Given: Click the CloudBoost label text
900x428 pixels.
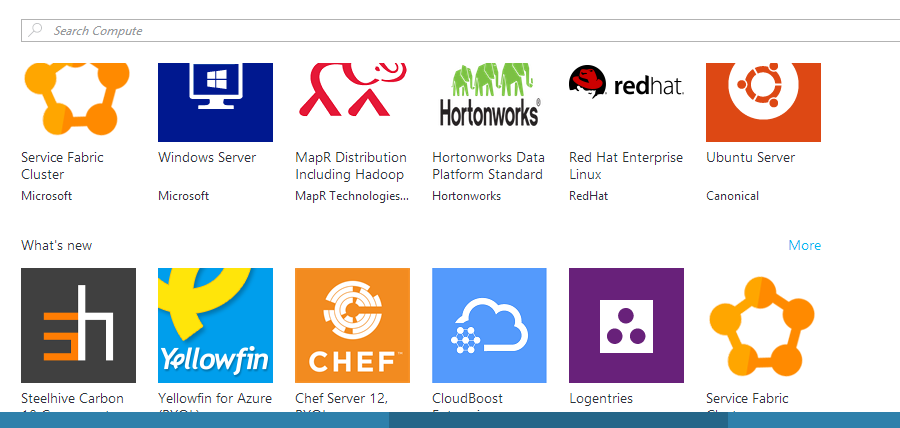Looking at the screenshot, I should (467, 398).
